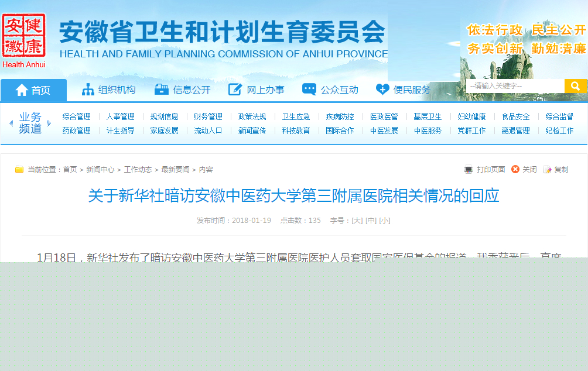588x371 pixels.
Task: Open the 首页 home tab
Action: (x=33, y=90)
